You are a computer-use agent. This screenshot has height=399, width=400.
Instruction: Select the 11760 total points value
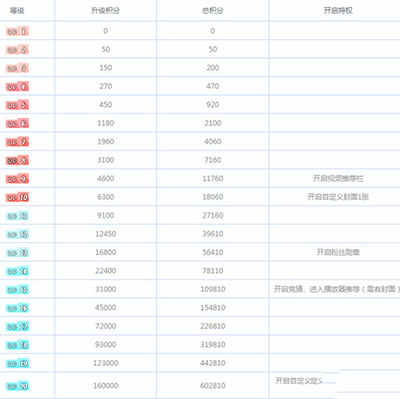[x=213, y=178]
